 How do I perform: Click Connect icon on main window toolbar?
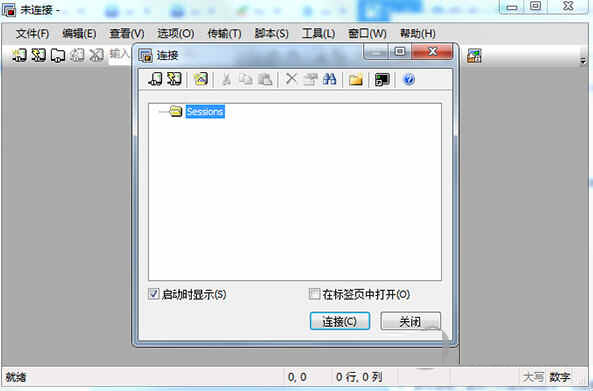pyautogui.click(x=19, y=55)
